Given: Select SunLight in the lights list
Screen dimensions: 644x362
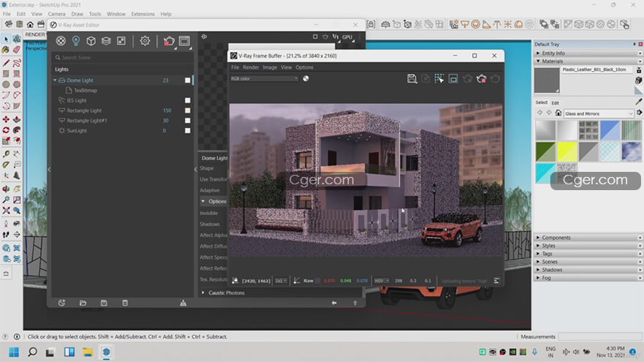Looking at the screenshot, I should [x=77, y=130].
